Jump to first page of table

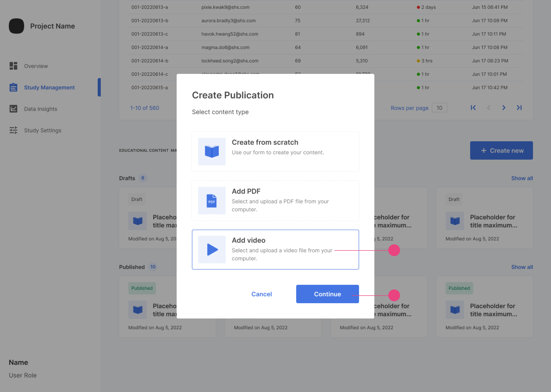[x=473, y=108]
